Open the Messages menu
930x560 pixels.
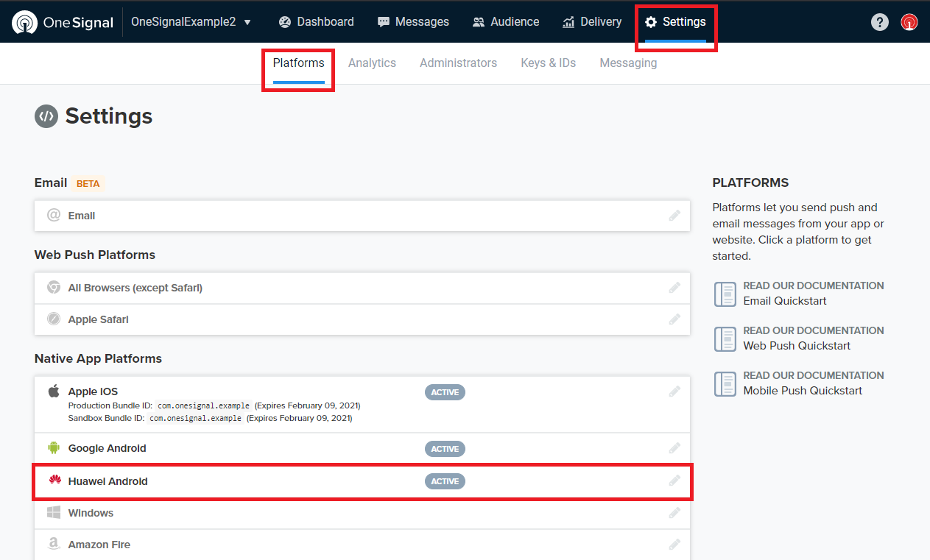point(413,22)
